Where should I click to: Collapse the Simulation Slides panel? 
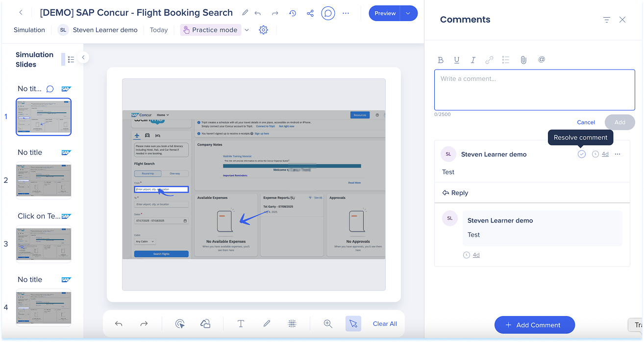(x=83, y=57)
